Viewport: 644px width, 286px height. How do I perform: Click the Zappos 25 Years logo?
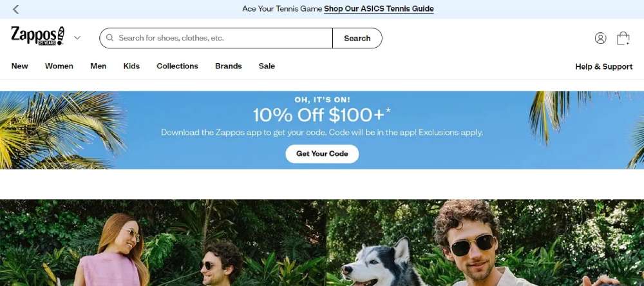tap(38, 36)
